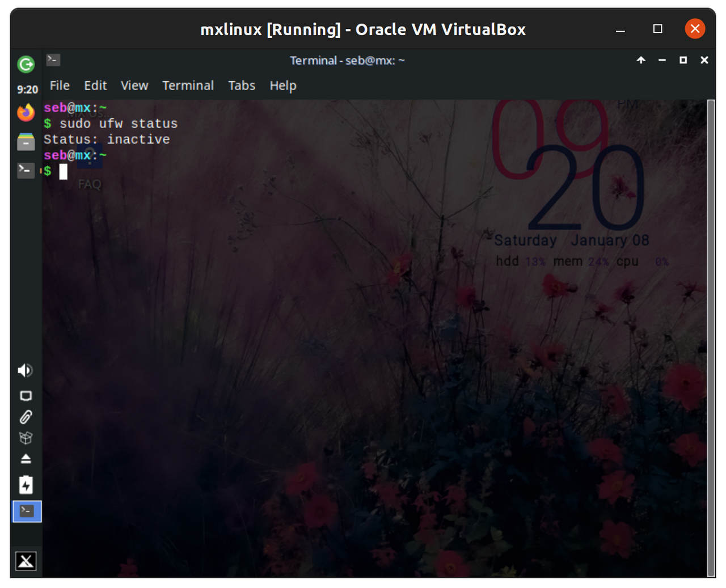Open the Terminal menu in menu bar

point(188,86)
